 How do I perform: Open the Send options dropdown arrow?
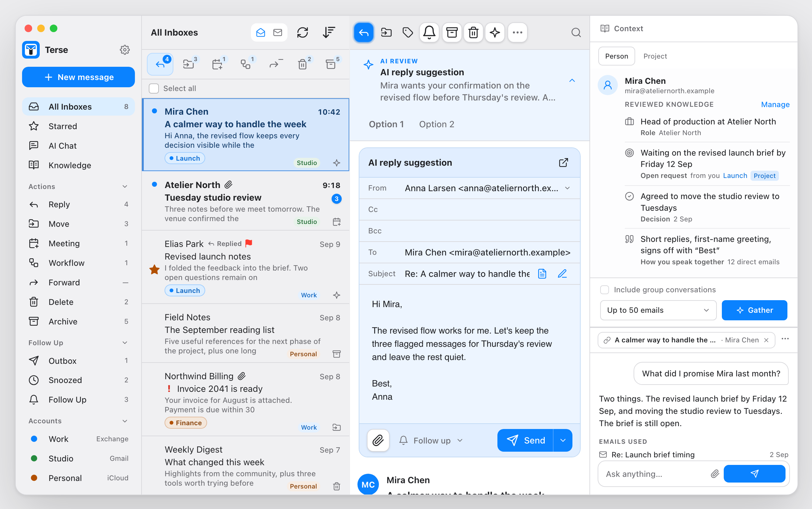point(563,440)
